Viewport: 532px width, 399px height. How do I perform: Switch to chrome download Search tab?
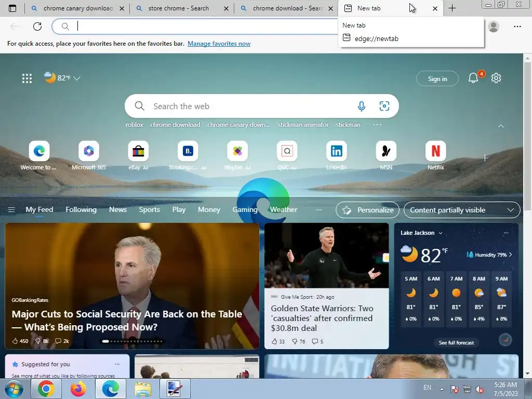point(288,8)
